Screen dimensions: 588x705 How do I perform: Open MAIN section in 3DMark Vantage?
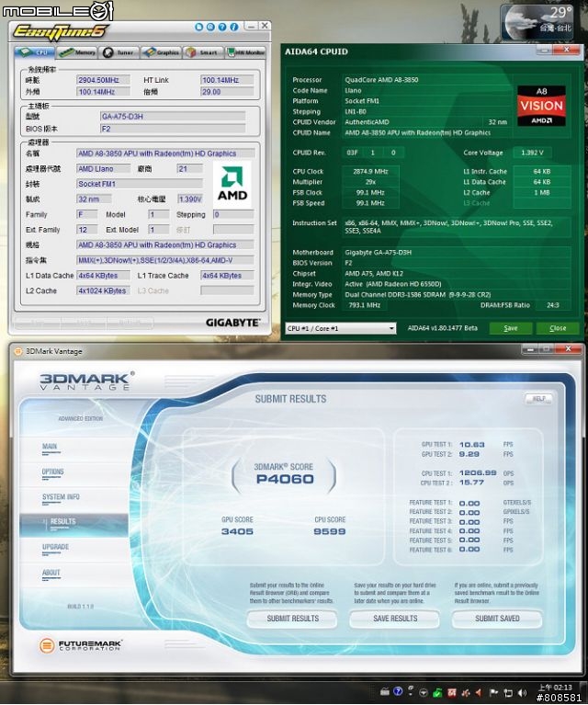50,447
